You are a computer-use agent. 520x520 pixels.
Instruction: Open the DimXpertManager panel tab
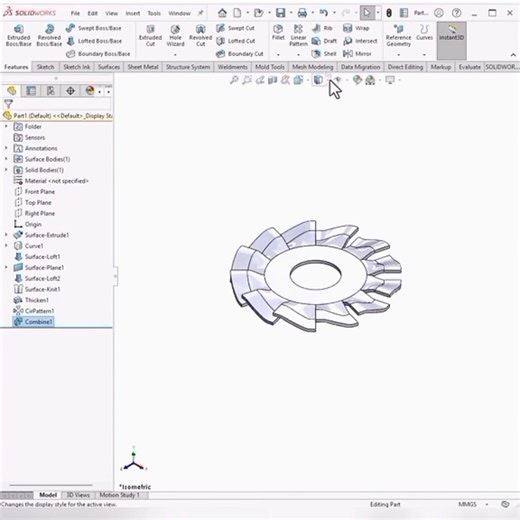coord(70,91)
